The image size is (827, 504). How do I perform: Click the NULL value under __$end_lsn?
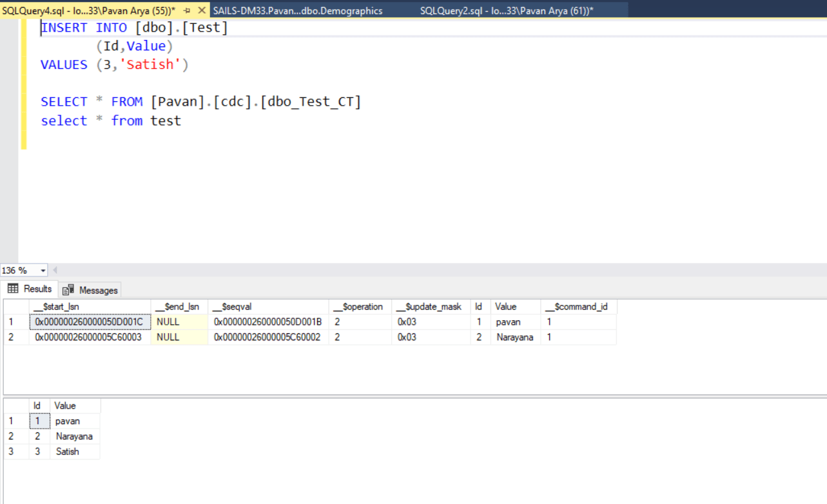(167, 321)
